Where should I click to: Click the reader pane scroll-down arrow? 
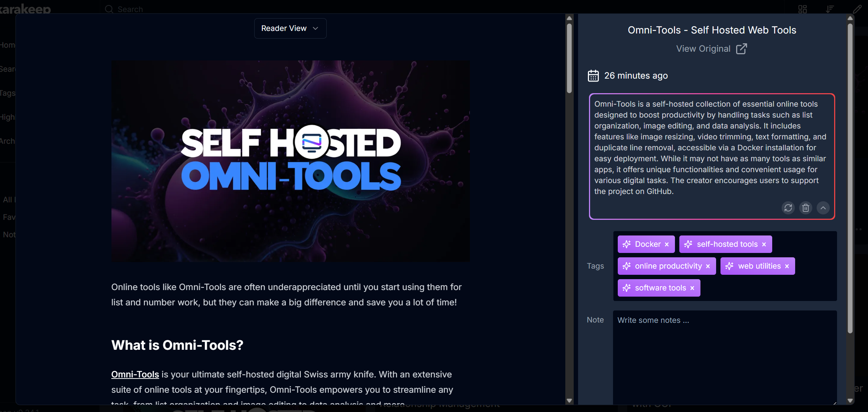[x=569, y=400]
